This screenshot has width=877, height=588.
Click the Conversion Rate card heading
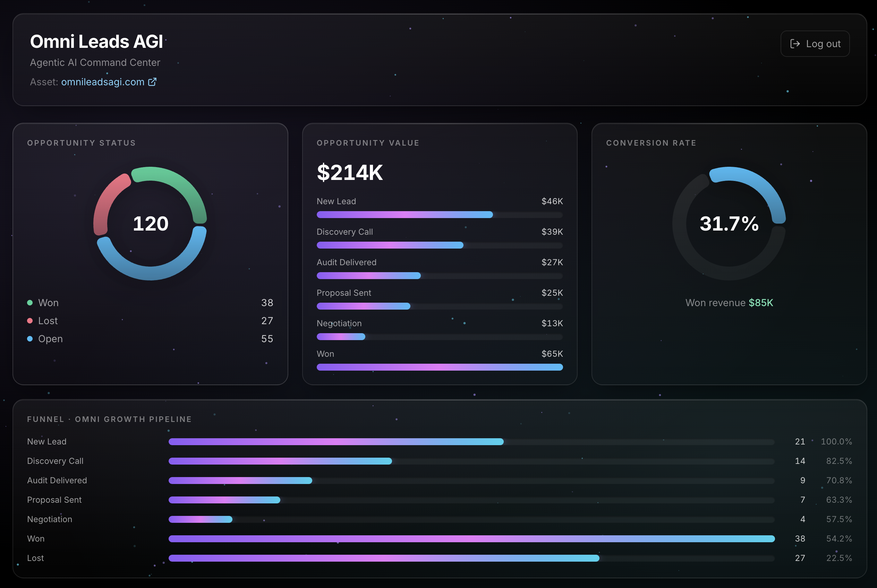click(x=651, y=143)
